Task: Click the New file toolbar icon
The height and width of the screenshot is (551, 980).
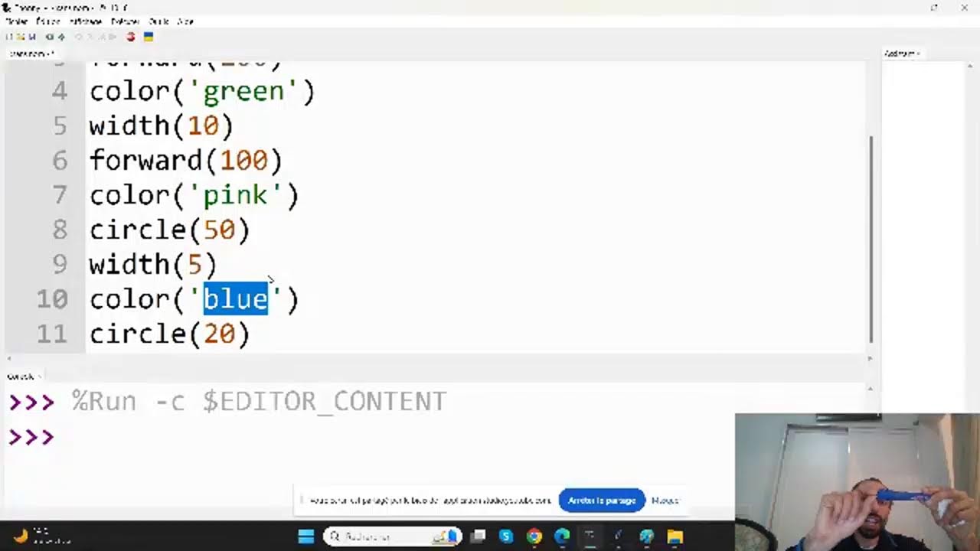Action: 9,37
